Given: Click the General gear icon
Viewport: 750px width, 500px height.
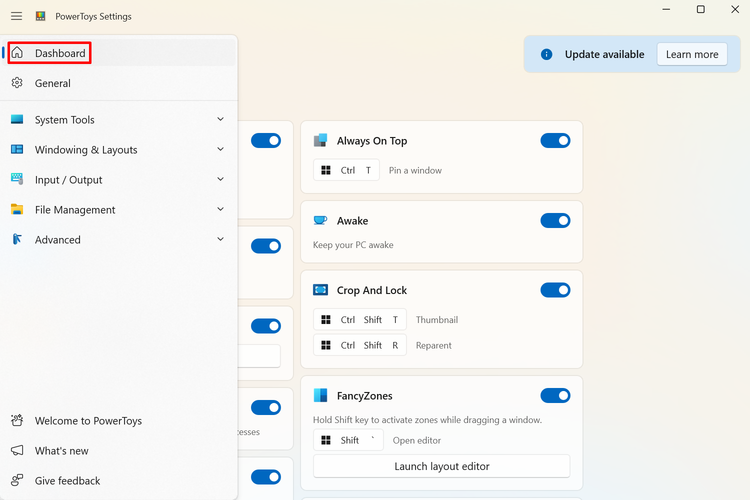Looking at the screenshot, I should coord(17,83).
